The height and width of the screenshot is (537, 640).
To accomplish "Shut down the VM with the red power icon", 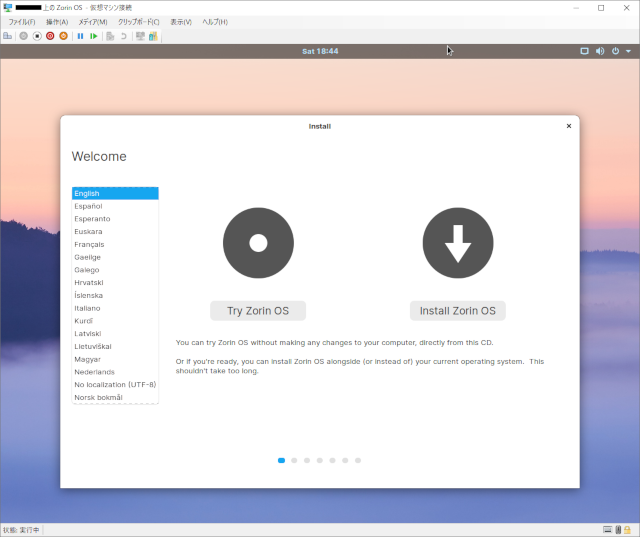I will tap(50, 36).
